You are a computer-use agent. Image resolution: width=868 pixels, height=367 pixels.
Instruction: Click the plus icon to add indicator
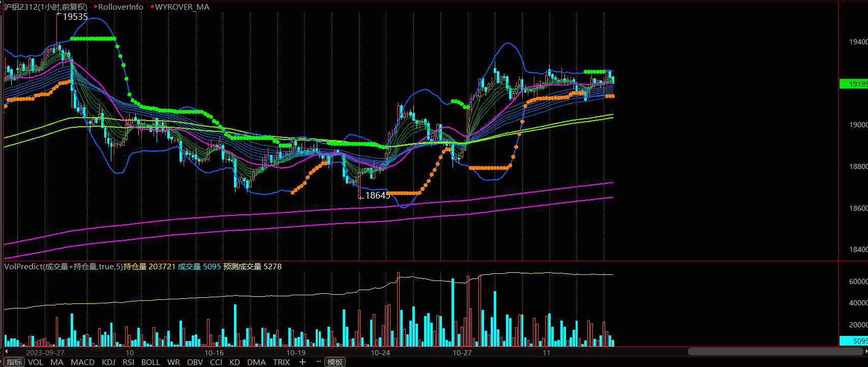[303, 362]
